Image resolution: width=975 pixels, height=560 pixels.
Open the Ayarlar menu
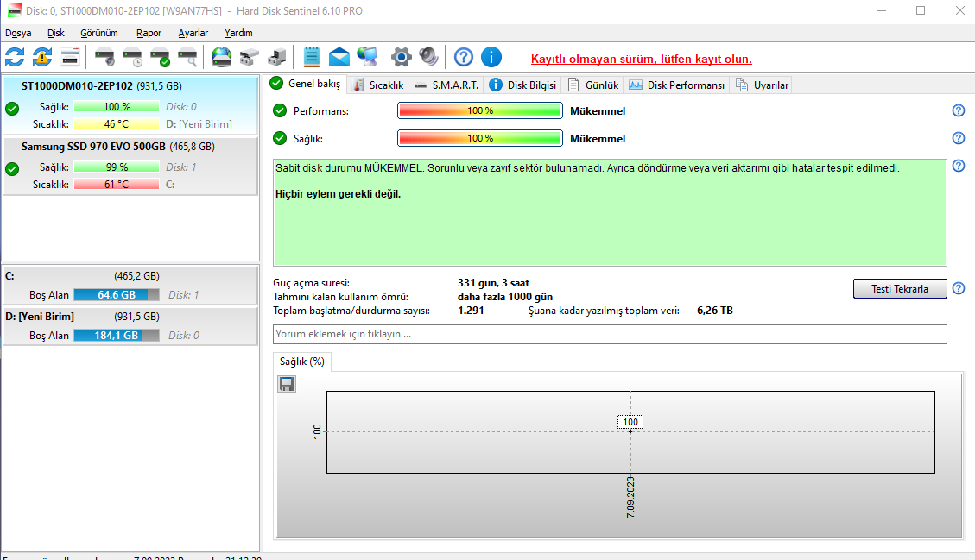pos(193,33)
